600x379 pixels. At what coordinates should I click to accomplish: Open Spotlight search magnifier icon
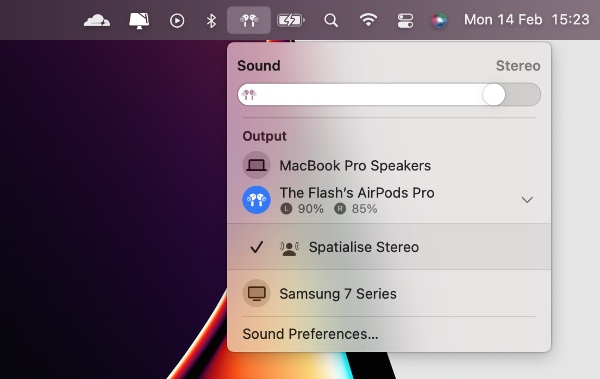click(x=331, y=20)
